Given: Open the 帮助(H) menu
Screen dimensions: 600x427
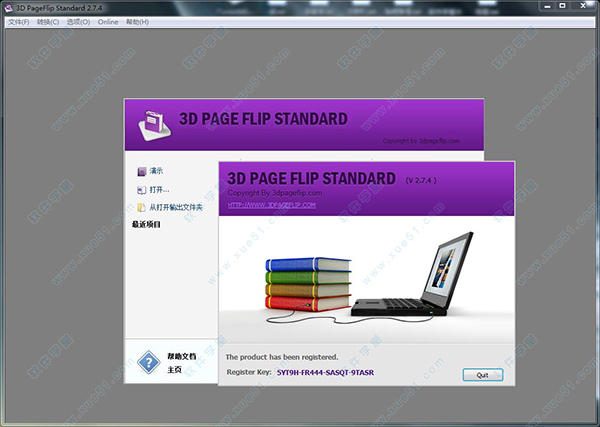Looking at the screenshot, I should pyautogui.click(x=137, y=22).
